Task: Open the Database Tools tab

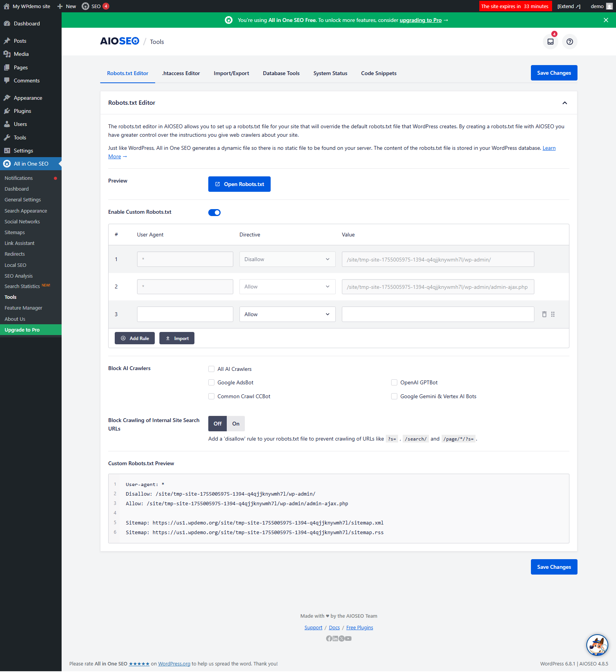Action: coord(281,73)
